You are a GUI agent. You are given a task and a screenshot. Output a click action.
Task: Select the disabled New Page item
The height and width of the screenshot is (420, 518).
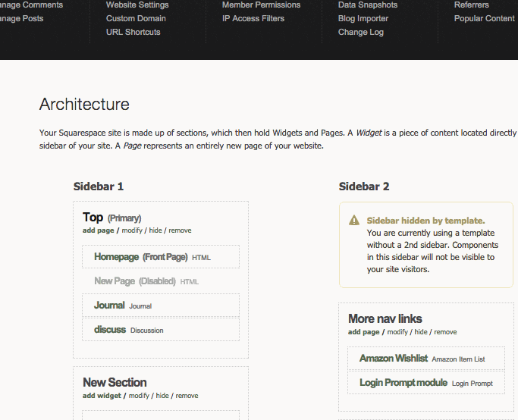134,281
